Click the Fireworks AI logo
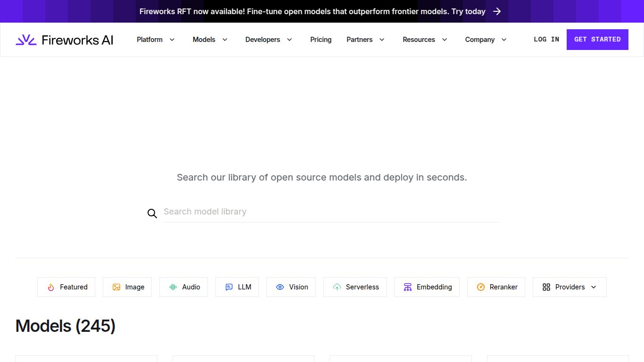 [65, 40]
